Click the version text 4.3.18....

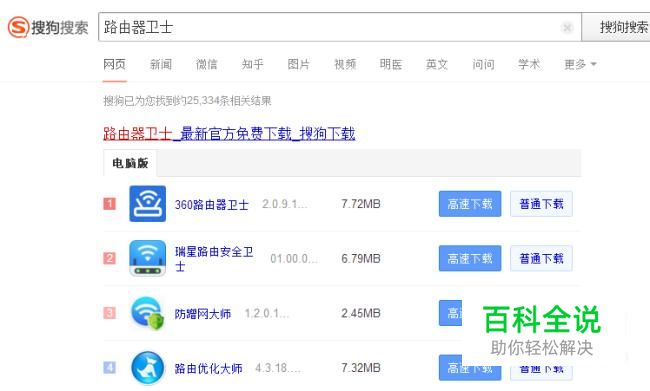tap(277, 368)
